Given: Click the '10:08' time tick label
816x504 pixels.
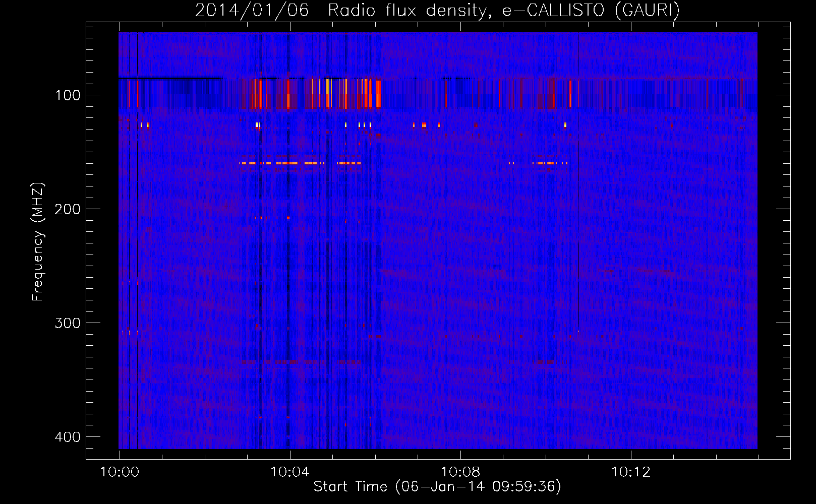Looking at the screenshot, I should pos(460,472).
